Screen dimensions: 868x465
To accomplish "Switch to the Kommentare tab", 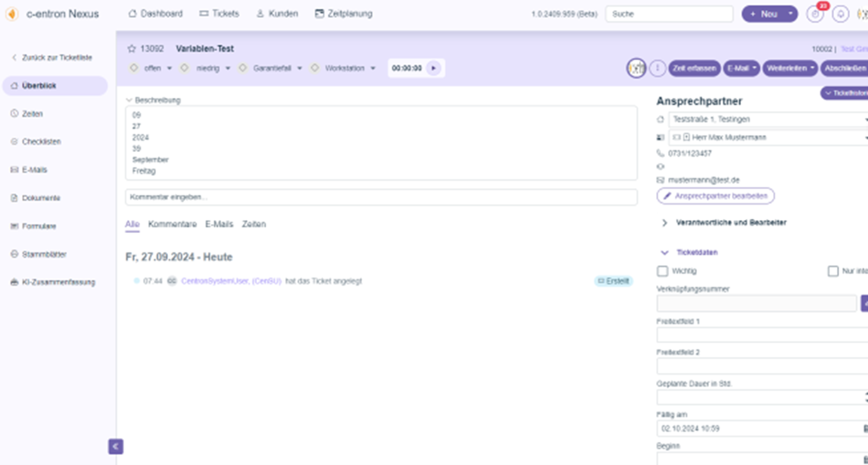I will click(172, 224).
